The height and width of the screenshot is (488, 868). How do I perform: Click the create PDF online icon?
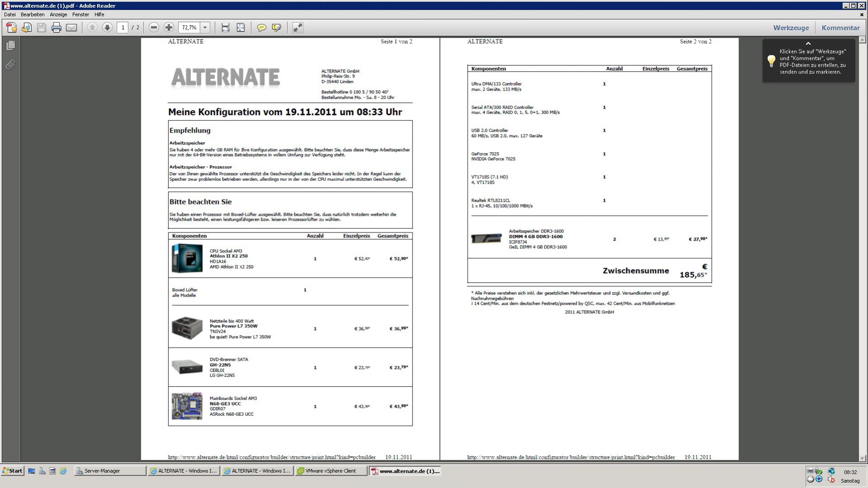[12, 28]
